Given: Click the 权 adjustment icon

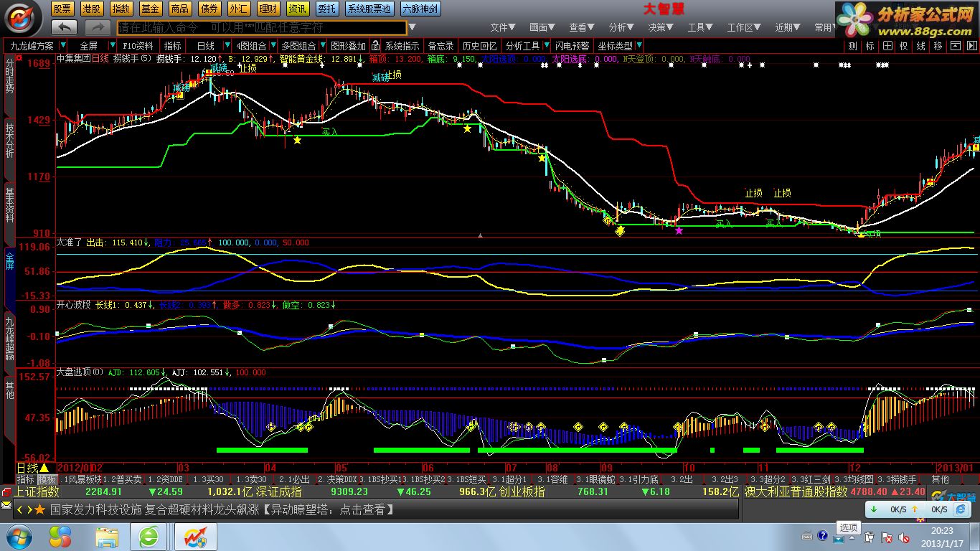Looking at the screenshot, I should [x=904, y=46].
